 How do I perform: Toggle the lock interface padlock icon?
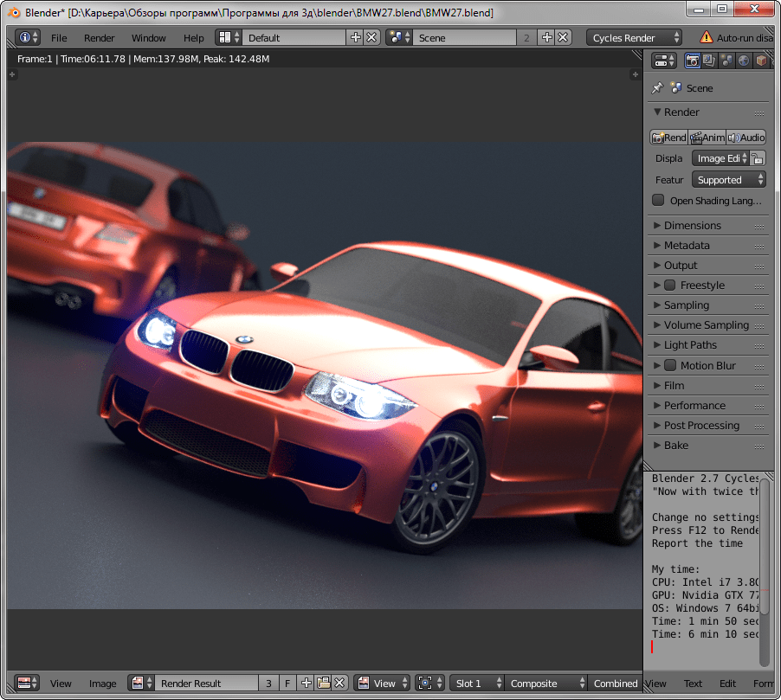pyautogui.click(x=758, y=158)
